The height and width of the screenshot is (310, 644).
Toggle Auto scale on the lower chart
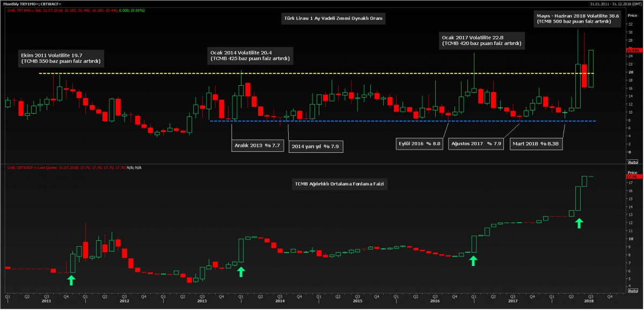click(632, 290)
